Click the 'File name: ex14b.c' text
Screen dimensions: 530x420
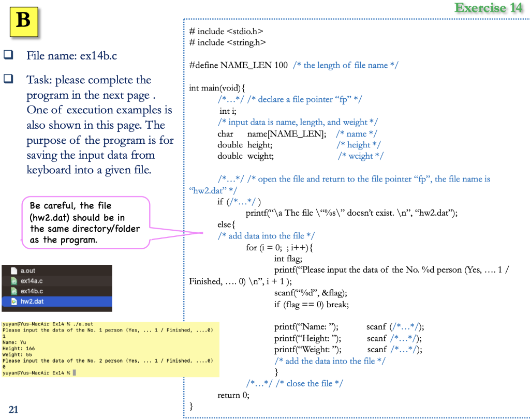coord(71,55)
